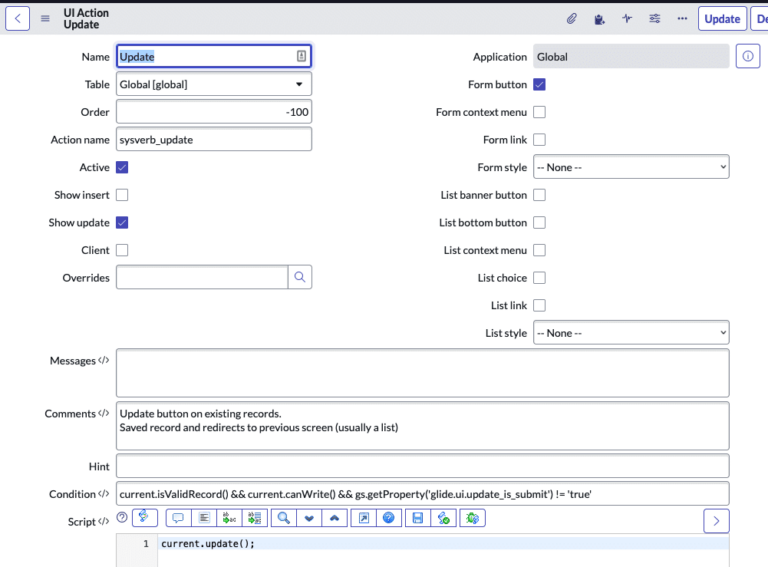Image resolution: width=768 pixels, height=567 pixels.
Task: Toggle the Show update checkbox
Action: (x=122, y=223)
